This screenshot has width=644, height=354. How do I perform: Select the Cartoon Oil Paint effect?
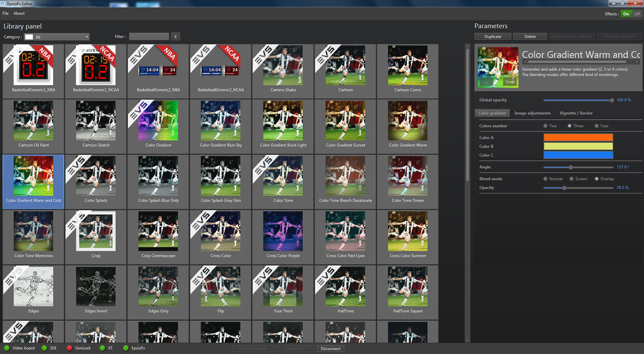point(33,127)
